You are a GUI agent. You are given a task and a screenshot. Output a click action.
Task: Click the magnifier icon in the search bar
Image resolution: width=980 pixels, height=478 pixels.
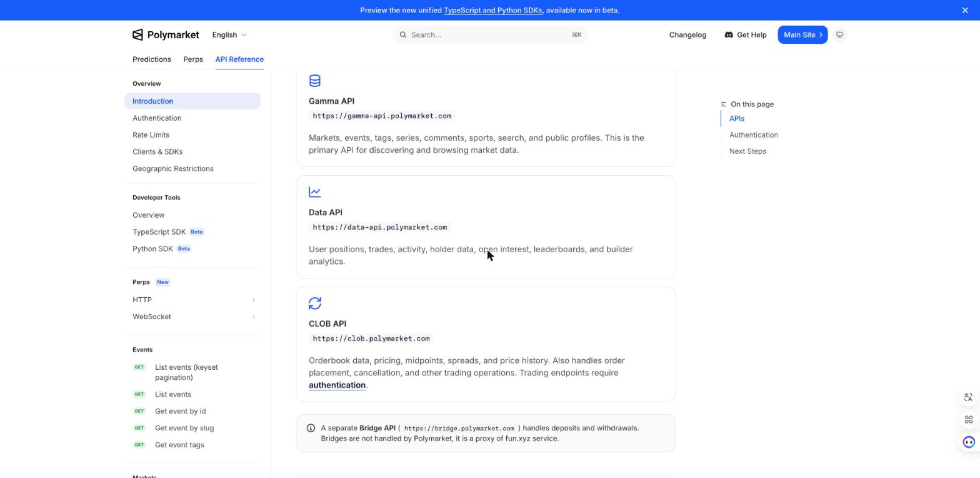coord(403,35)
